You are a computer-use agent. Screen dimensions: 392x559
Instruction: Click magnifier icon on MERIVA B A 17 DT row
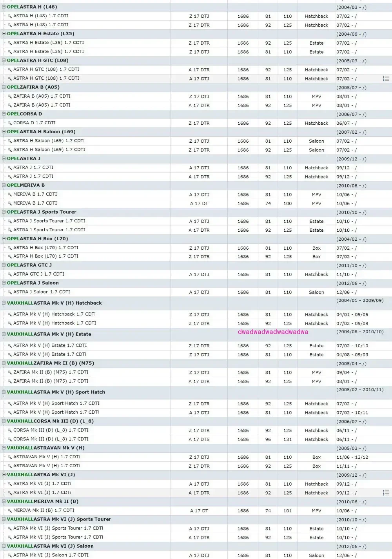(x=10, y=203)
